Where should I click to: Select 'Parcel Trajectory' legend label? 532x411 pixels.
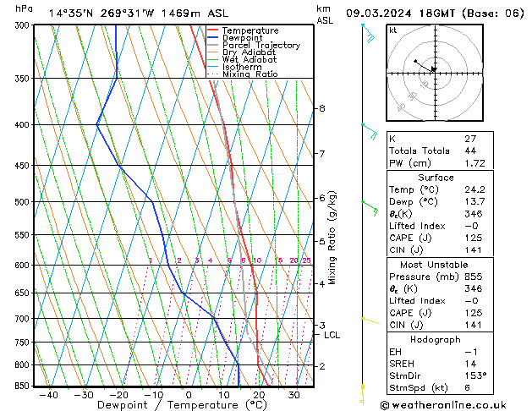pyautogui.click(x=261, y=45)
